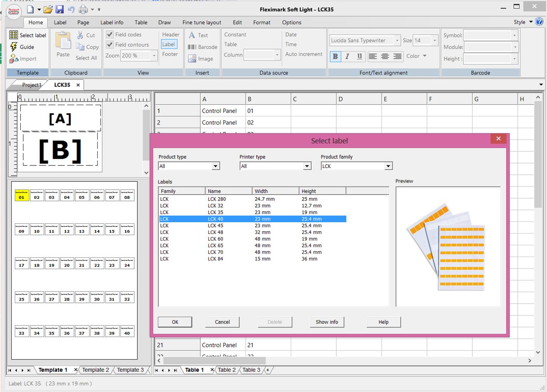Screen dimensions: 547x392
Task: Open the Zoom 200% dropdown
Action: (x=154, y=56)
